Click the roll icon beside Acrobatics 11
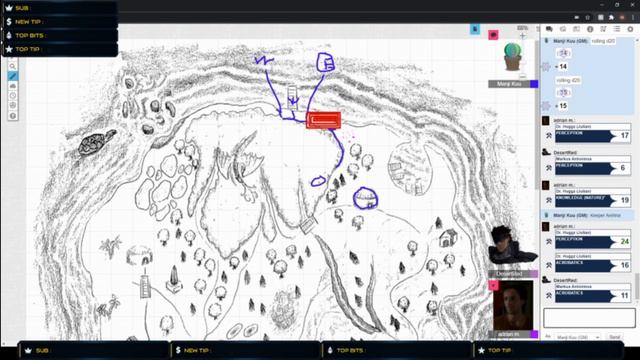 tap(549, 295)
